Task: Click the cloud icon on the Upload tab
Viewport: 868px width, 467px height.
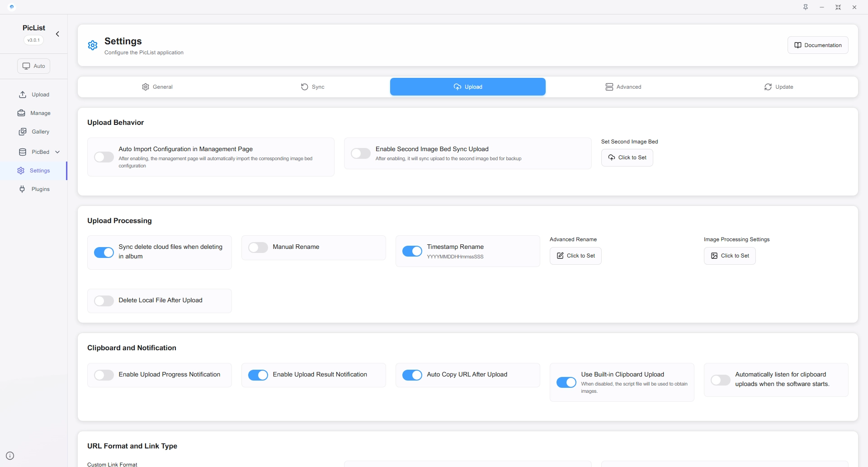Action: 458,87
